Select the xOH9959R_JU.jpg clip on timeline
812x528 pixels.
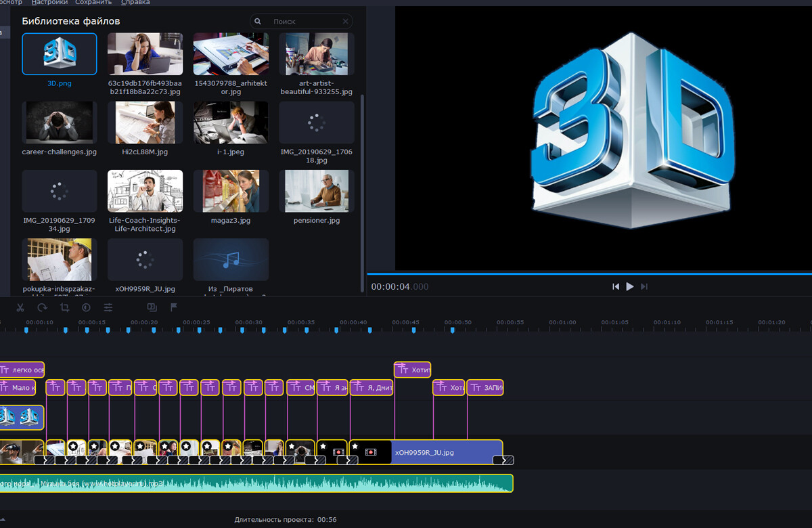447,452
